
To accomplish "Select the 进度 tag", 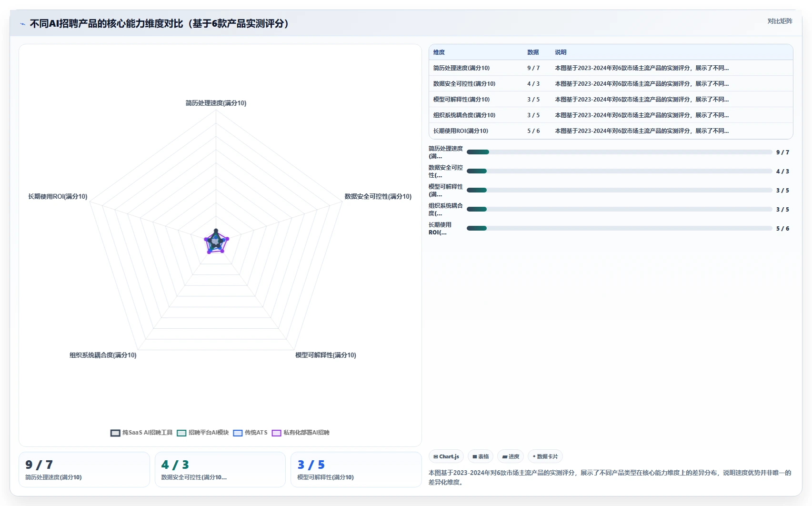I will [511, 456].
